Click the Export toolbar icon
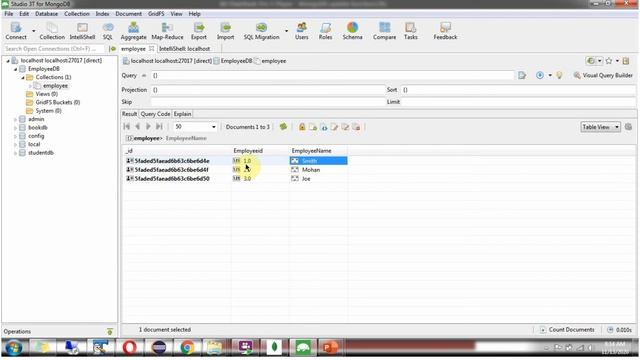 (199, 31)
